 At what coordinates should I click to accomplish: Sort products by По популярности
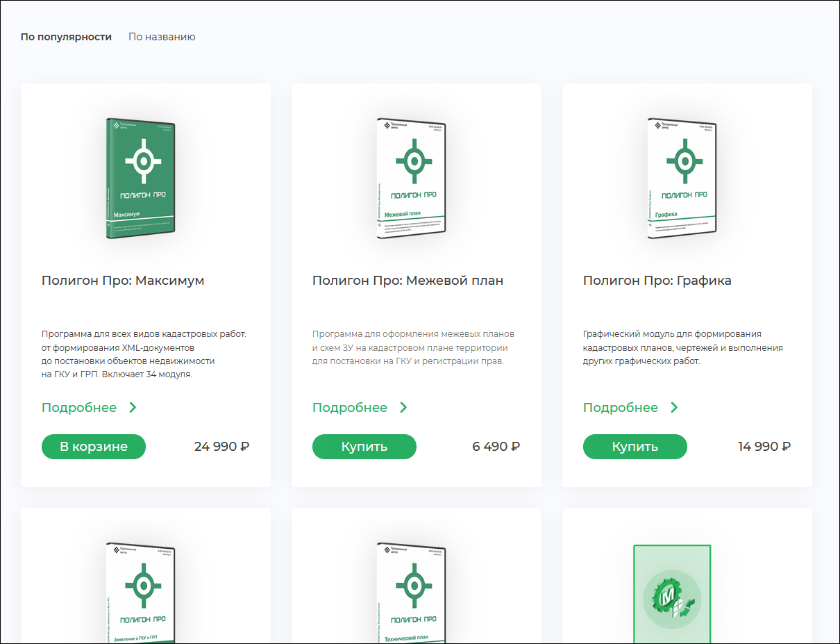pos(66,37)
